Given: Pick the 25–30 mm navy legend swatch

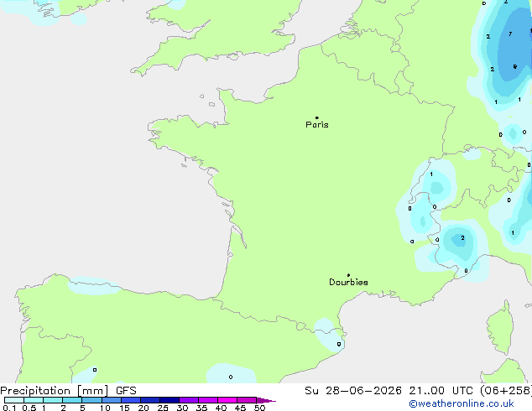Looking at the screenshot, I should tap(170, 400).
